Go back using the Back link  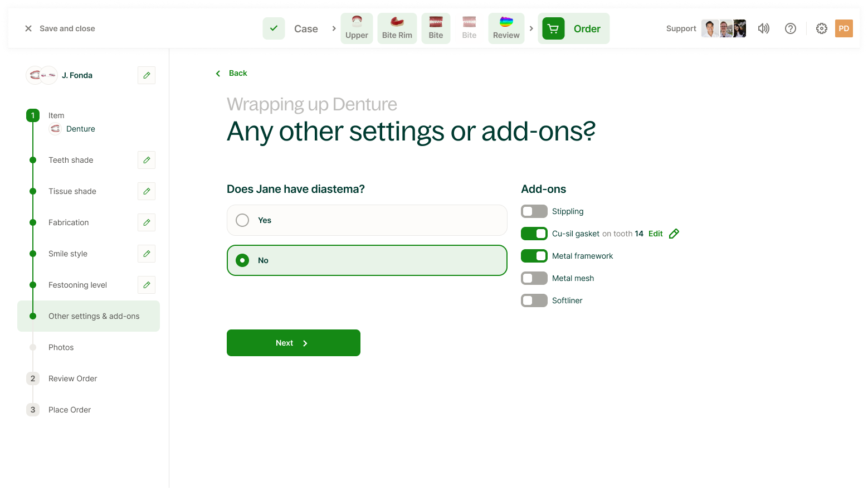[232, 73]
